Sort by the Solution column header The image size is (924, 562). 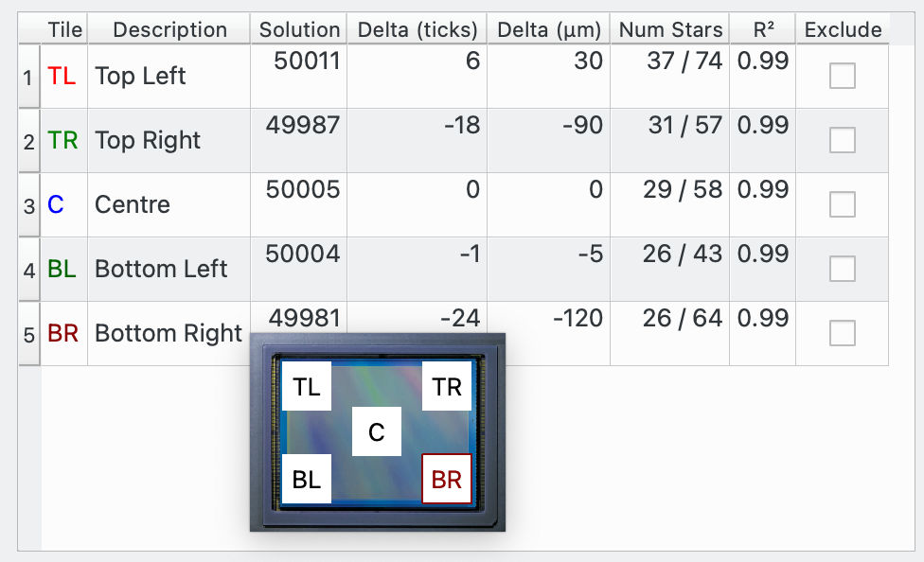299,30
